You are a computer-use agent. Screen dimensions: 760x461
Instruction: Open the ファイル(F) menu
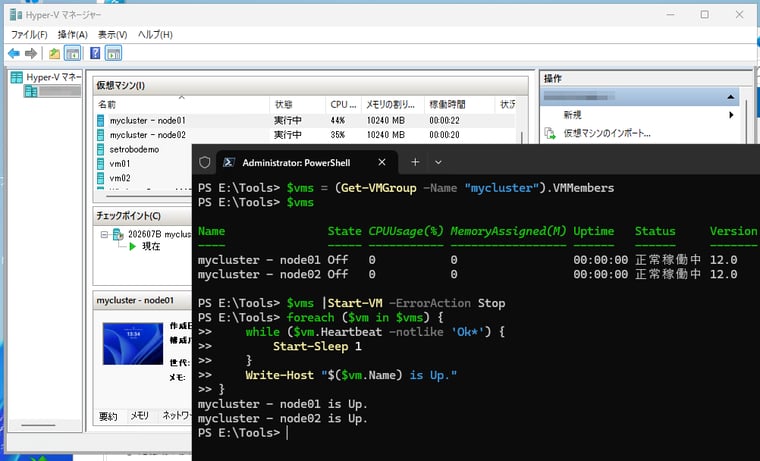click(29, 34)
